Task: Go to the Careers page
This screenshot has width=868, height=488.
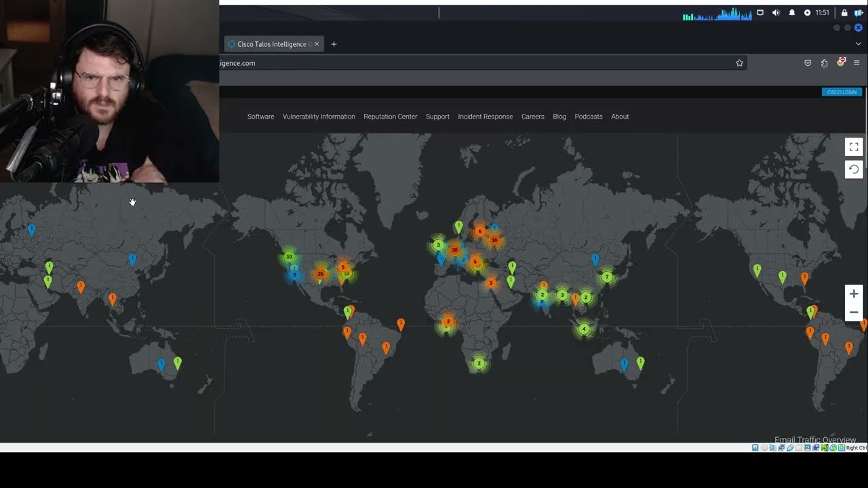Action: 533,117
